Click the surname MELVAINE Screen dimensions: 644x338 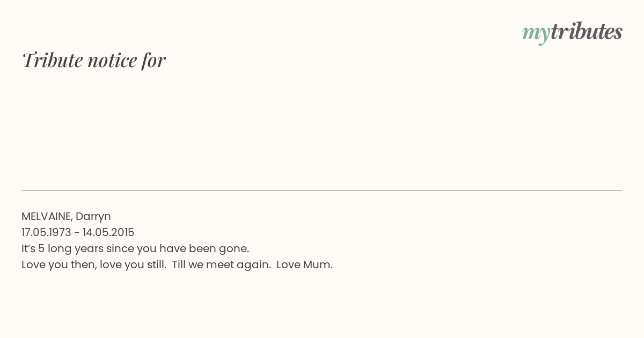pos(46,216)
